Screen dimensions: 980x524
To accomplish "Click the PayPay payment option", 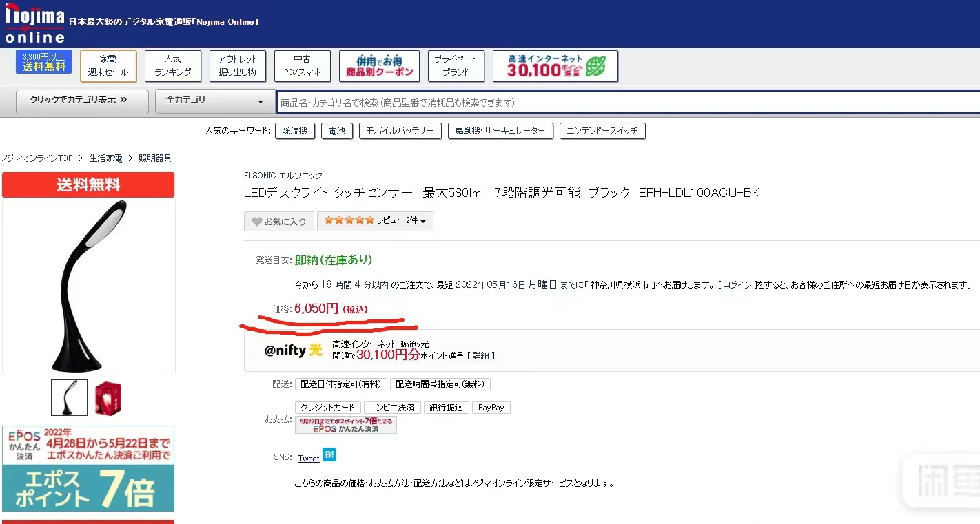I will click(491, 408).
